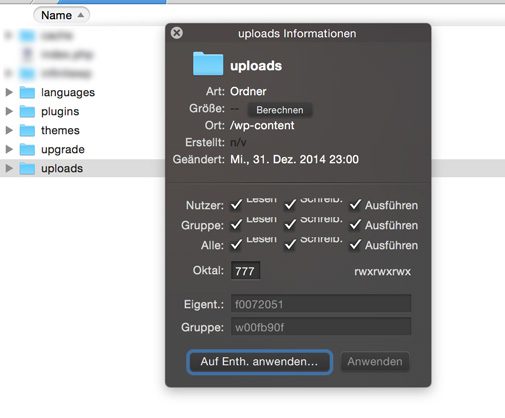Expand the plugins folder
The width and height of the screenshot is (505, 418).
(x=9, y=111)
